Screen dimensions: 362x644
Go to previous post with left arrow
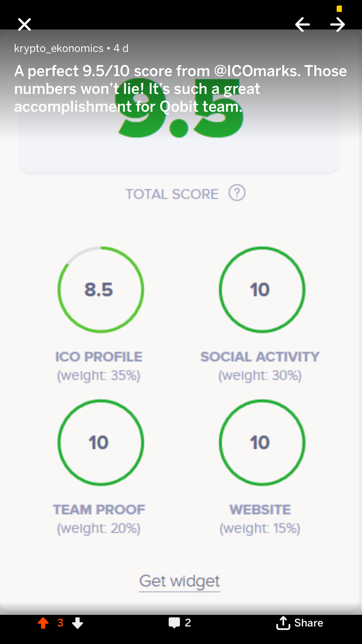pos(303,24)
